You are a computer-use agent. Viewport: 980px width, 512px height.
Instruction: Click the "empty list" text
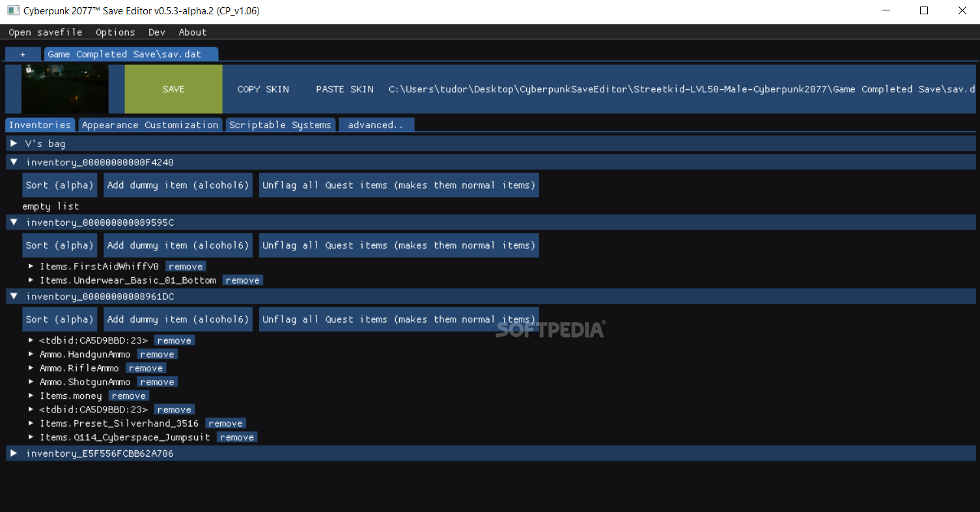[x=51, y=206]
